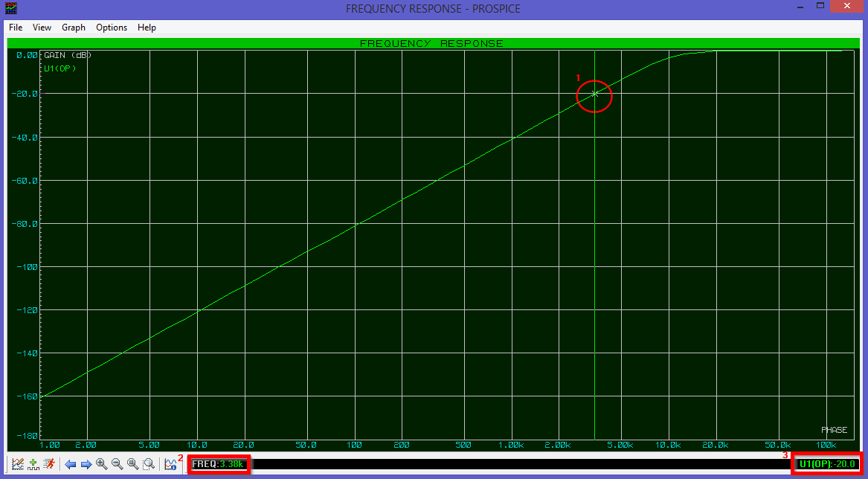This screenshot has width=868, height=479.
Task: Zoom out of the graph with magnifier minus icon
Action: (116, 465)
